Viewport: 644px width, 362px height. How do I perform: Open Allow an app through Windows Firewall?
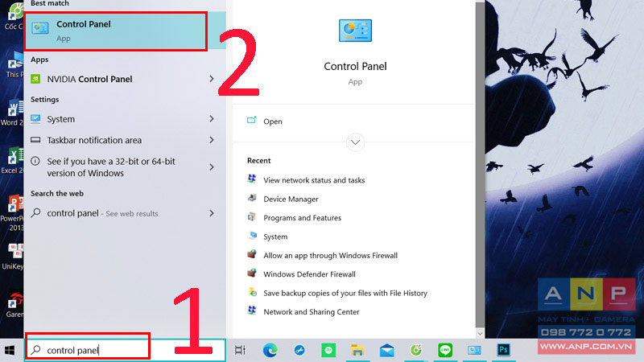tap(331, 255)
